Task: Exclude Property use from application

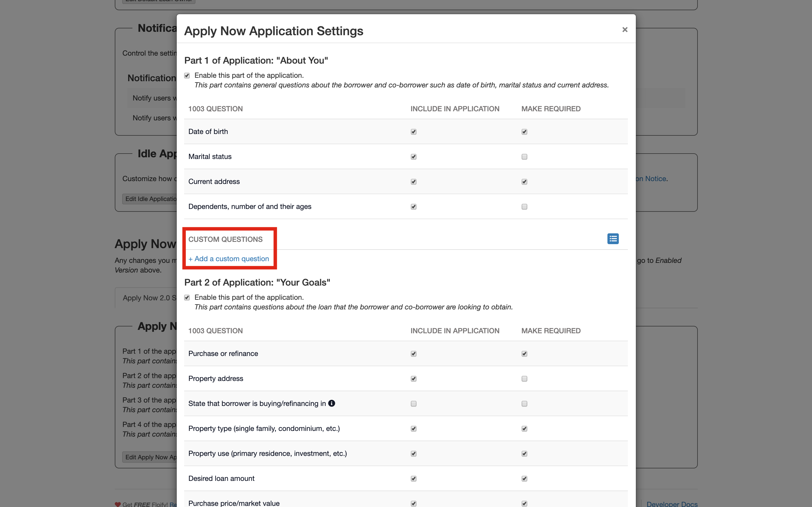Action: [413, 454]
